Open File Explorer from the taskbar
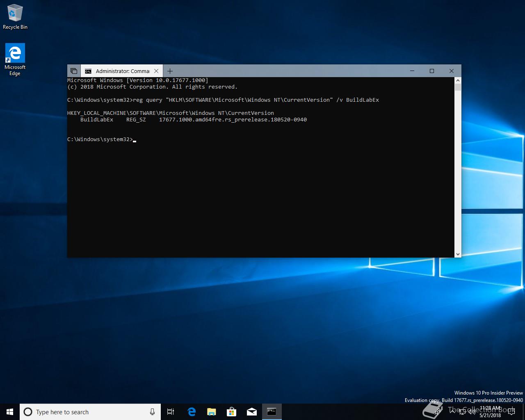This screenshot has width=525, height=420. (212, 412)
